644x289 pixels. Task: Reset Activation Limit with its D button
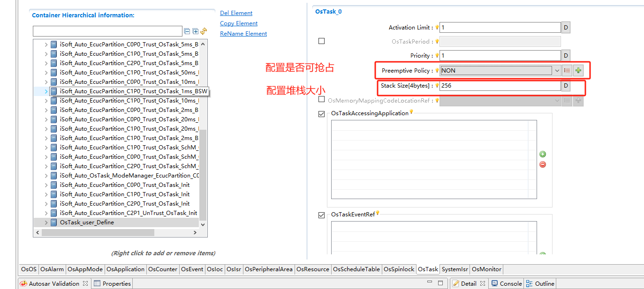566,28
